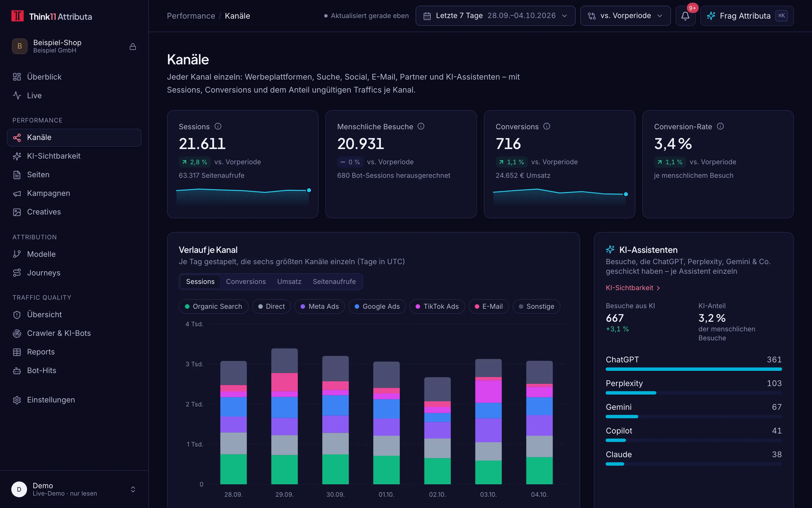Open the Beispiel-Shop workspace selector

(74, 46)
